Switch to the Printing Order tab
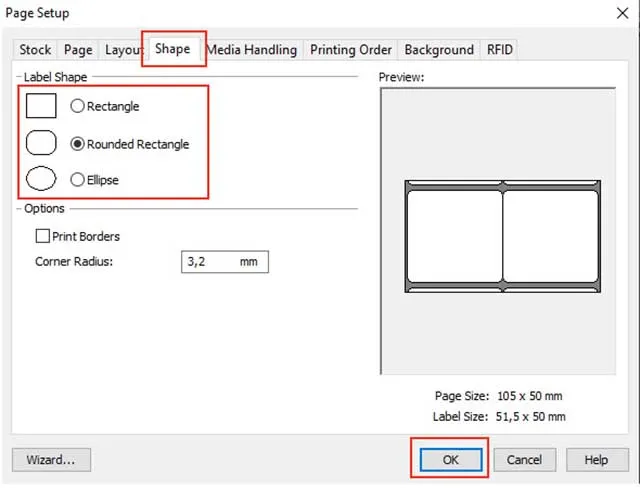This screenshot has height=488, width=640. click(x=351, y=49)
